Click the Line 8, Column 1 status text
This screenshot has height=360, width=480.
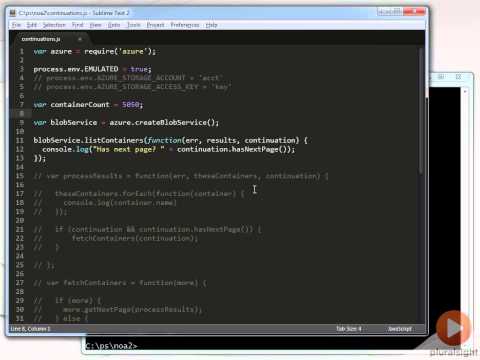point(30,329)
